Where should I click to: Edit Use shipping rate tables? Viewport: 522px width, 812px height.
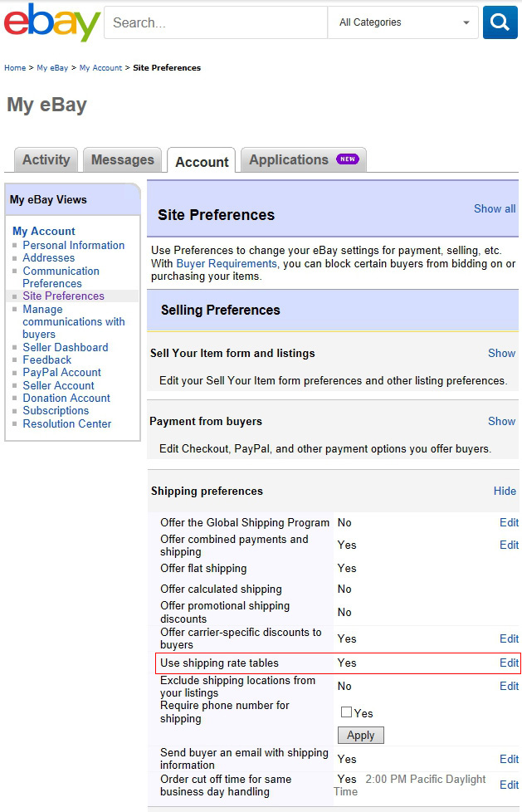point(509,663)
